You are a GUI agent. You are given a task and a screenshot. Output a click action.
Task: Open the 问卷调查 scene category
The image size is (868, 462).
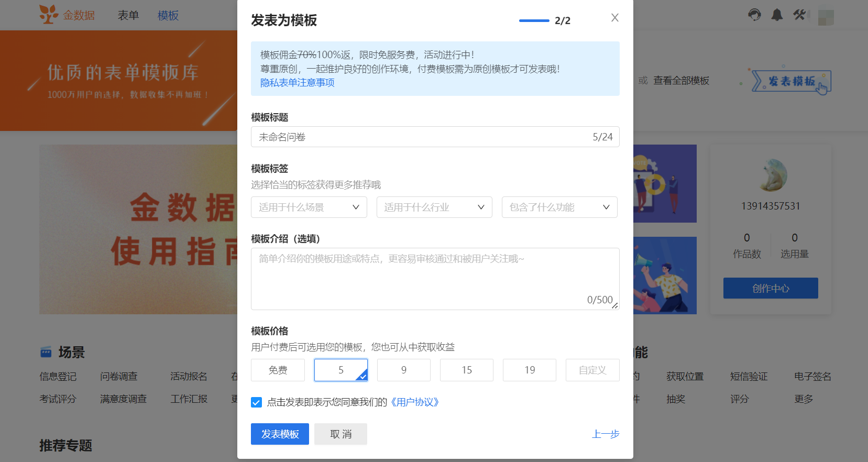(x=119, y=377)
